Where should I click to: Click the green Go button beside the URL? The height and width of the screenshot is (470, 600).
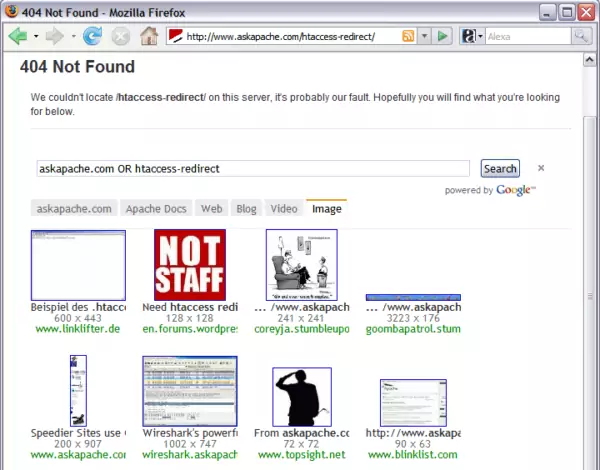tap(444, 36)
